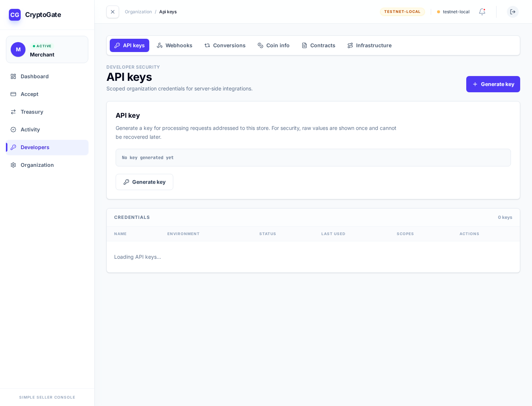This screenshot has width=532, height=406.
Task: Click the Infrastructure tab icon
Action: click(350, 45)
